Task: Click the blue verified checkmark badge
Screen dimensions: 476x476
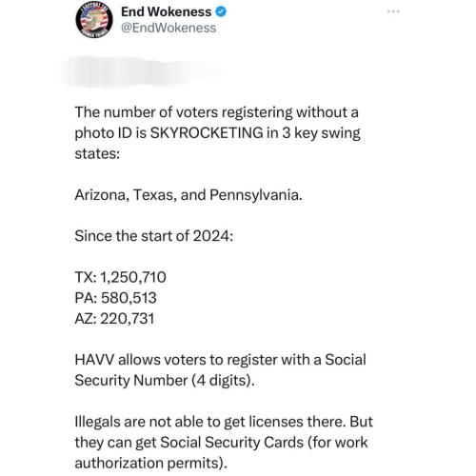Action: point(221,12)
